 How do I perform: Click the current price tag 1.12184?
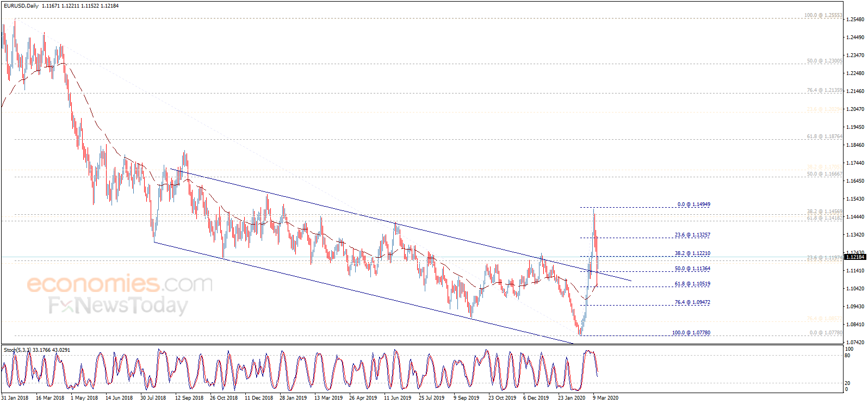[855, 257]
